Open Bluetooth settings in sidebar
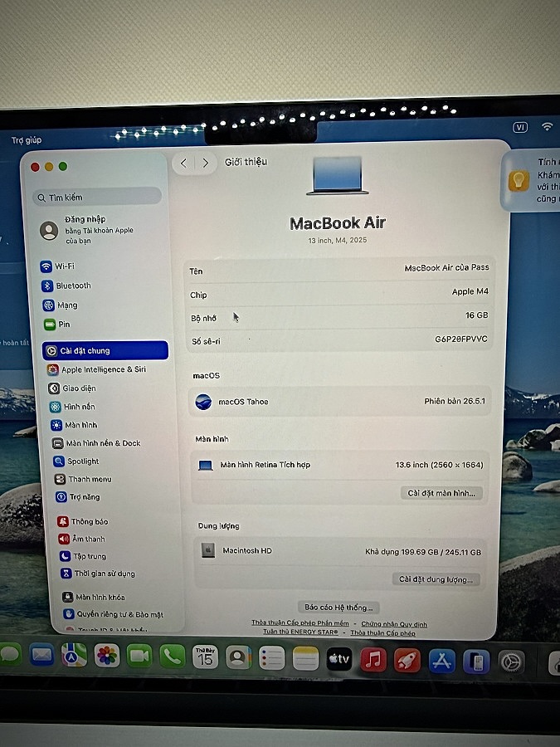This screenshot has width=560, height=747. point(66,286)
